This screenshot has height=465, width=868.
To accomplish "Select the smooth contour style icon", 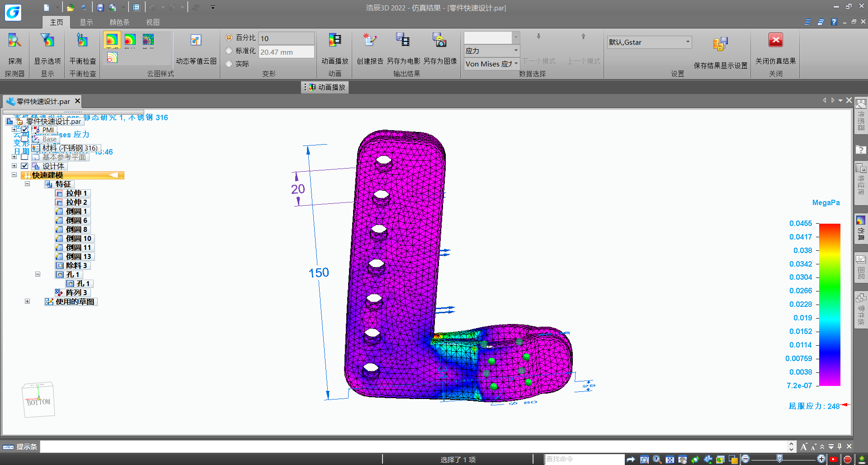I will click(112, 40).
